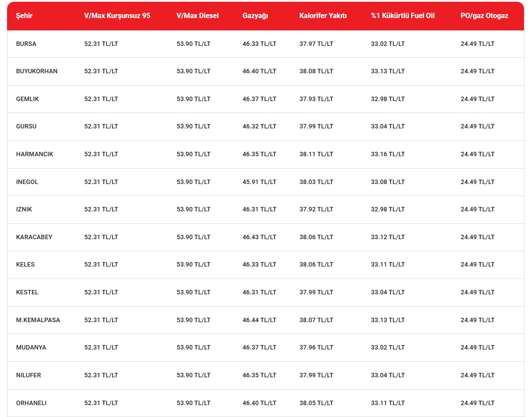Click BURSA's Diesel price 53.90
Viewport: 532px width, 417px height.
pos(193,44)
